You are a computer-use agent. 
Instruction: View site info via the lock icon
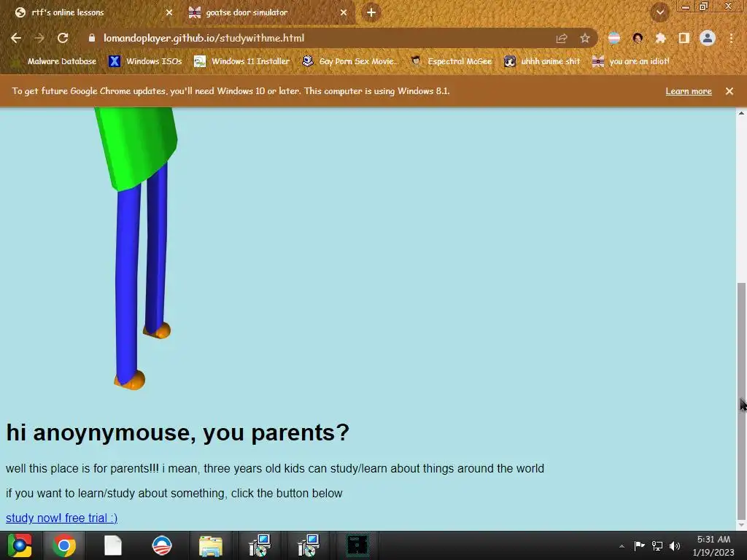pos(92,38)
